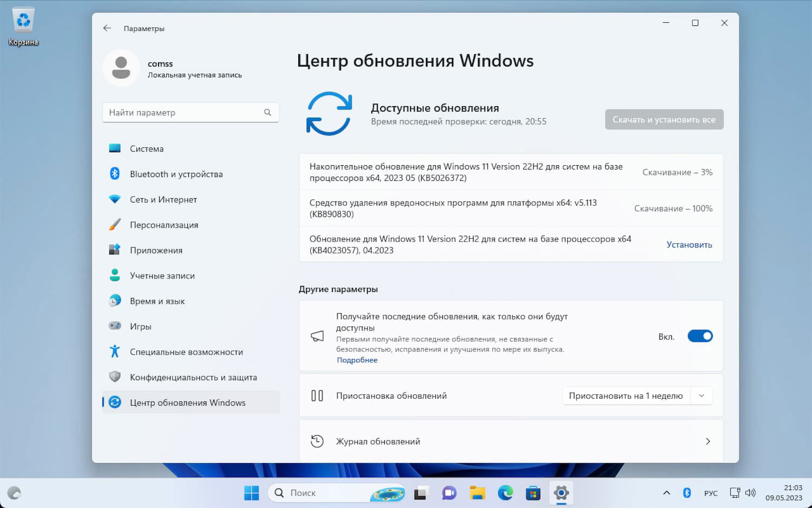This screenshot has width=812, height=508.
Task: Click the back arrow in Параметры
Action: [x=107, y=28]
